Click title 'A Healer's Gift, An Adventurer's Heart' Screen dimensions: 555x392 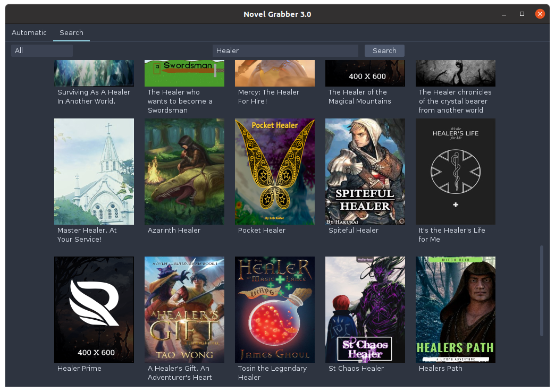(x=180, y=373)
